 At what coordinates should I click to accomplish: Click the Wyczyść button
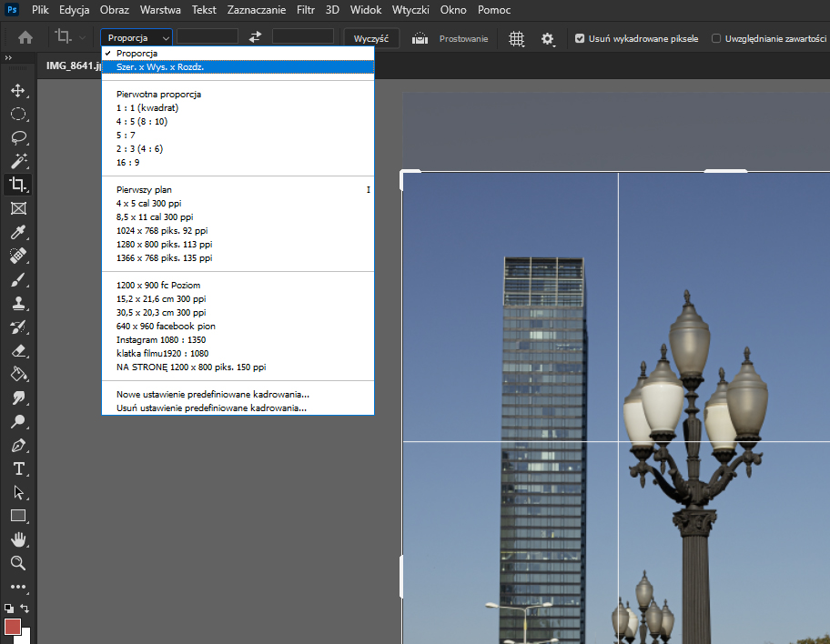370,37
